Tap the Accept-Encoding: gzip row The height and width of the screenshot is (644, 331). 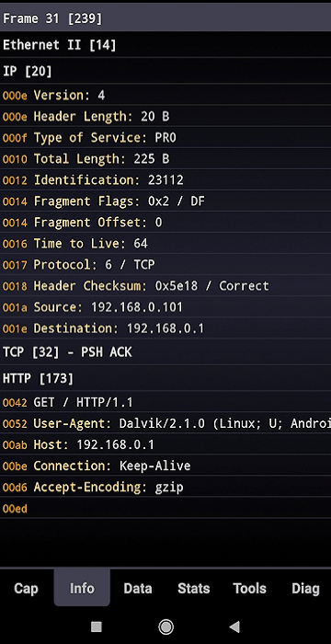coord(165,487)
